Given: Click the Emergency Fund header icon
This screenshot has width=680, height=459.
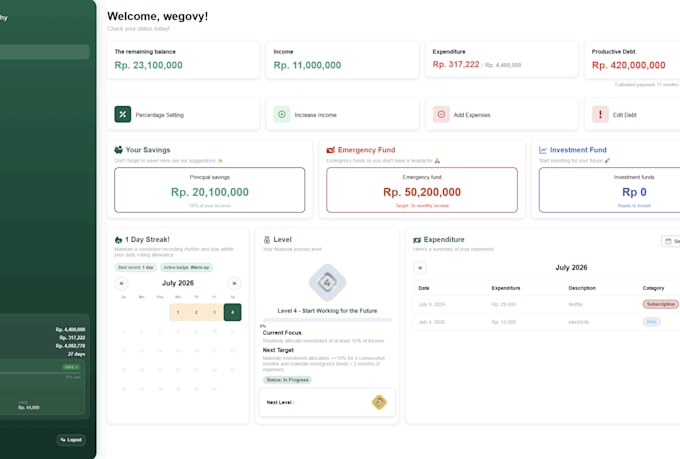Looking at the screenshot, I should pos(330,150).
